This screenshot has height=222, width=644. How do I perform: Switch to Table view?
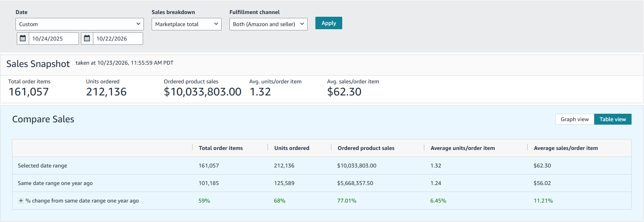[612, 119]
